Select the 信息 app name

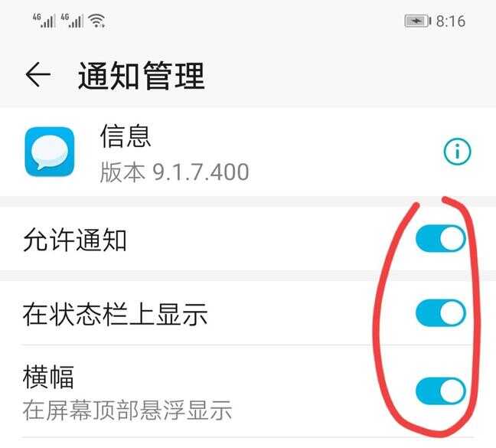coord(126,136)
